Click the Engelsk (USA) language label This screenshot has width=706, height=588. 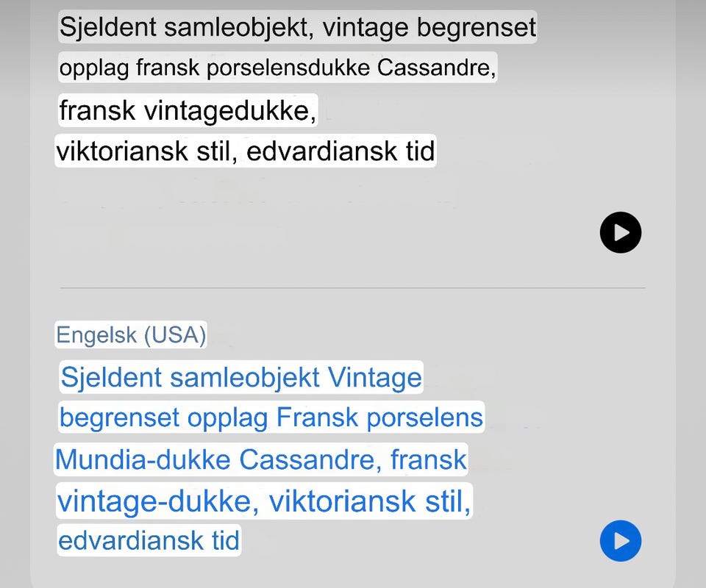pos(132,335)
